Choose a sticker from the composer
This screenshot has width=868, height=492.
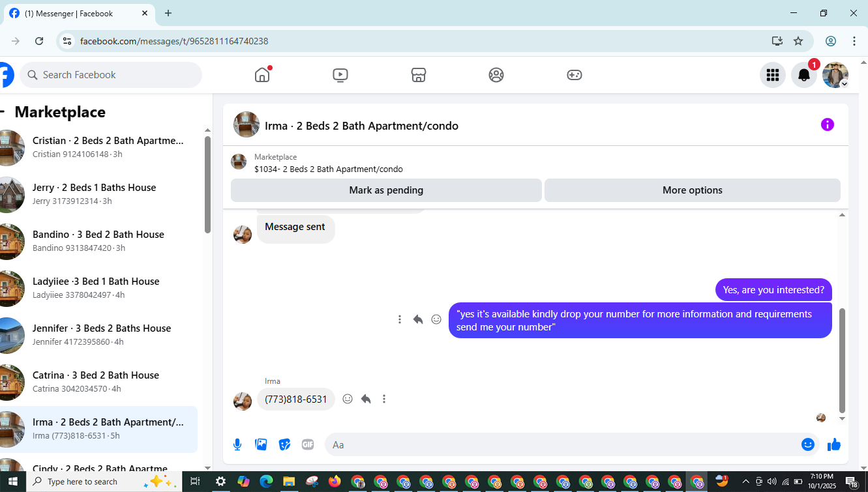pyautogui.click(x=284, y=444)
